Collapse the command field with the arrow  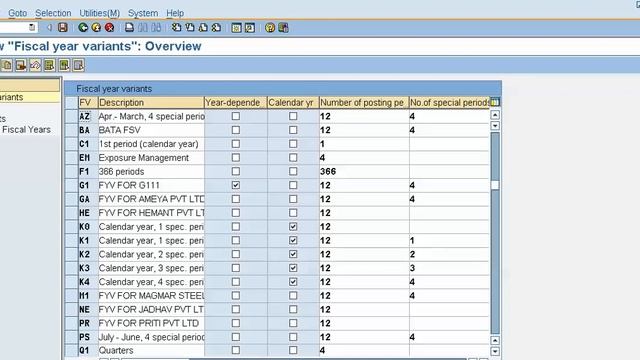tap(49, 28)
